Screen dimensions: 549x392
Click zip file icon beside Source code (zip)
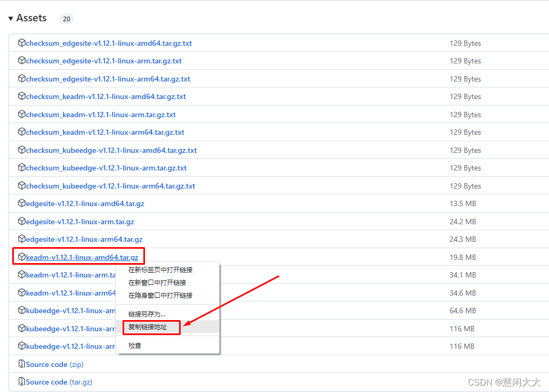(x=22, y=364)
